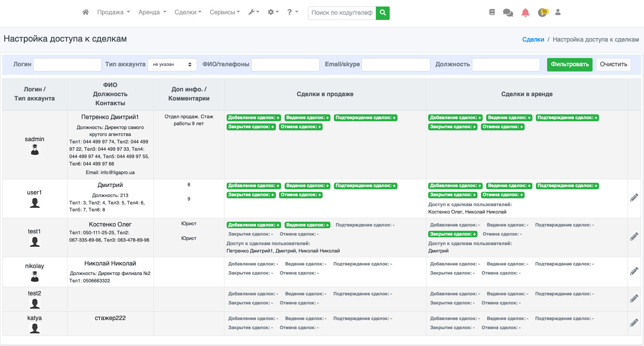Go to the home page icon
Viewport: 644px width, 346px height.
coord(86,13)
